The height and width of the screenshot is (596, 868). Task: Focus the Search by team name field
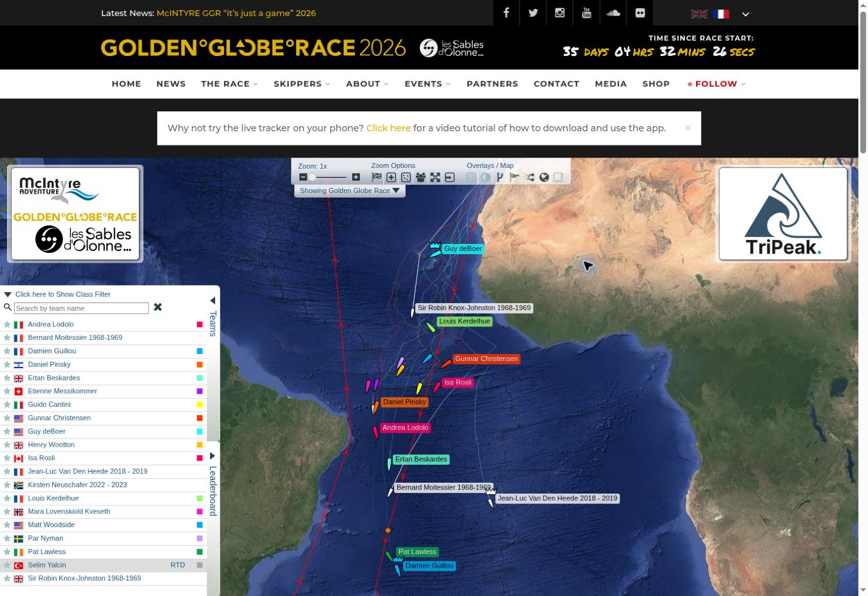point(81,308)
